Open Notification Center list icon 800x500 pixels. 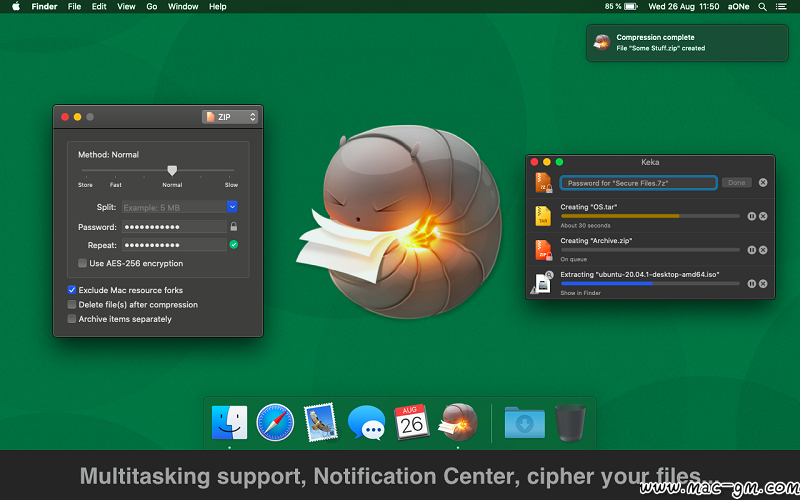tap(781, 7)
